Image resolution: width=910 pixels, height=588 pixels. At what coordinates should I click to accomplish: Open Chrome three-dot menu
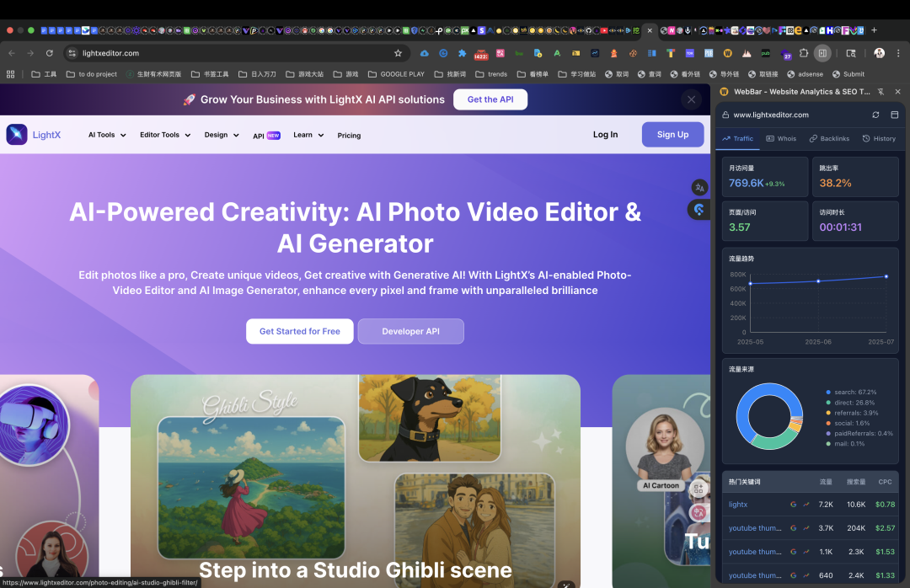[x=898, y=53]
